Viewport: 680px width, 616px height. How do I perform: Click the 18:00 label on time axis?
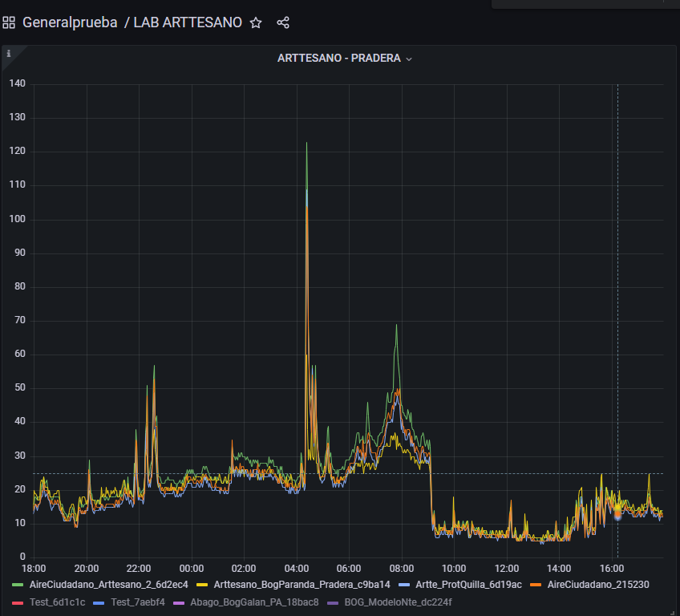pos(34,569)
